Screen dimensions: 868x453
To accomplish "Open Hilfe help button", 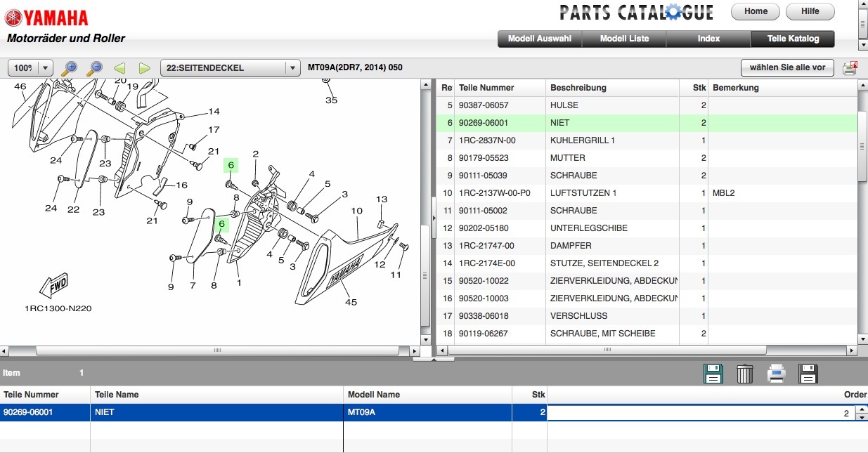I will click(x=810, y=11).
